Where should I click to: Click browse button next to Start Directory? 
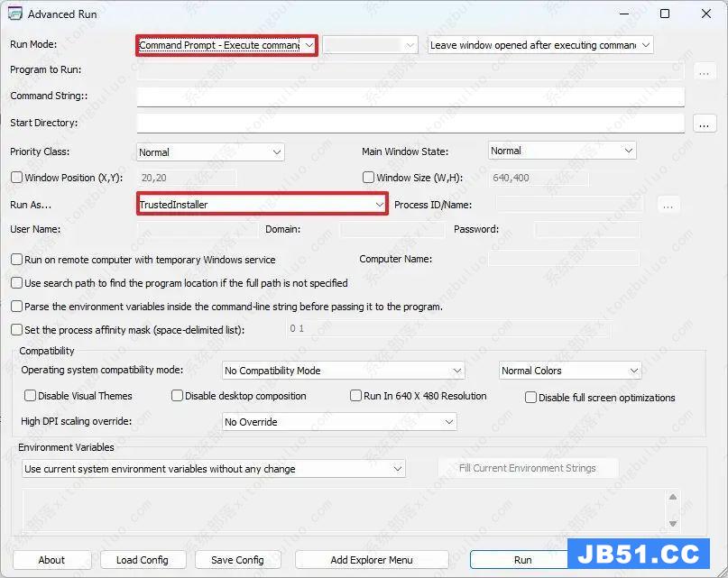coord(705,124)
